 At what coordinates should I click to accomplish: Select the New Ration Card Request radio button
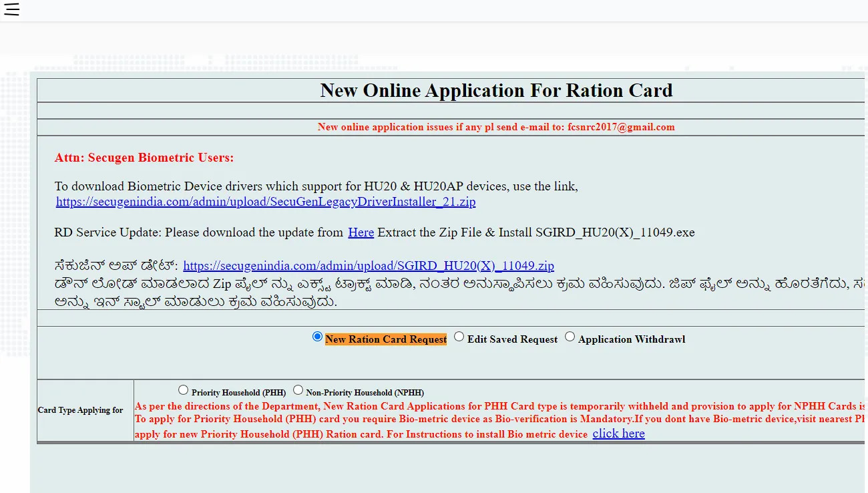317,337
